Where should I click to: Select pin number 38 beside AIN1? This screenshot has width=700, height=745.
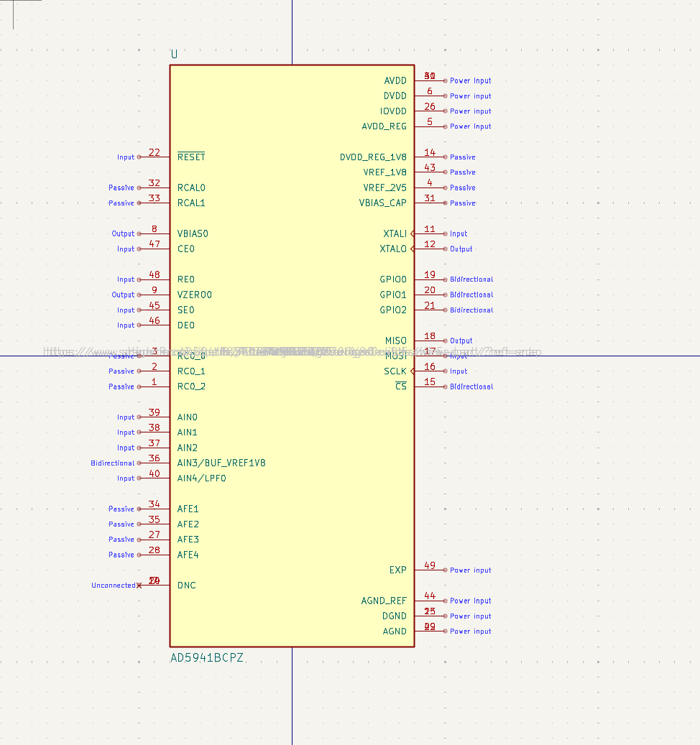pos(154,427)
